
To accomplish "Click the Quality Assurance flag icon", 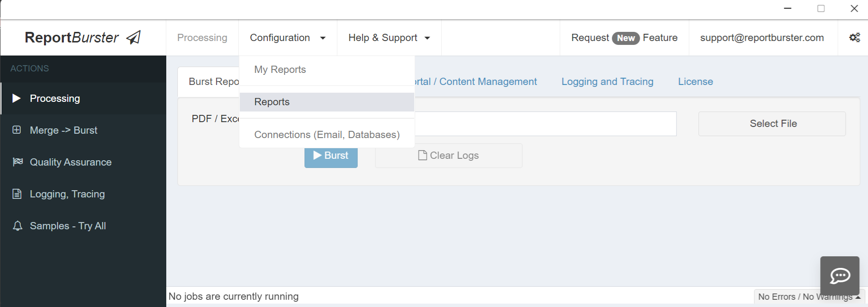I will coord(17,162).
